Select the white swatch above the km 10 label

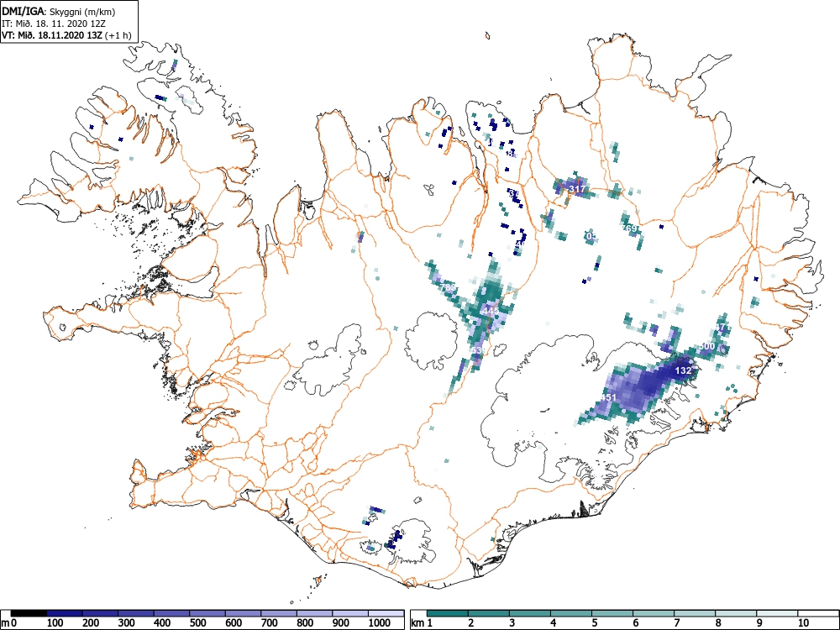818,613
